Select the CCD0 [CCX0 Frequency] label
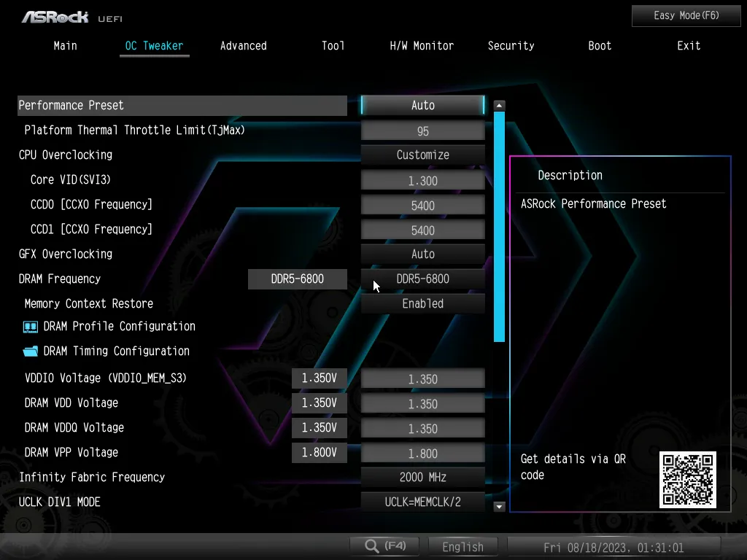The image size is (747, 560). coord(91,204)
